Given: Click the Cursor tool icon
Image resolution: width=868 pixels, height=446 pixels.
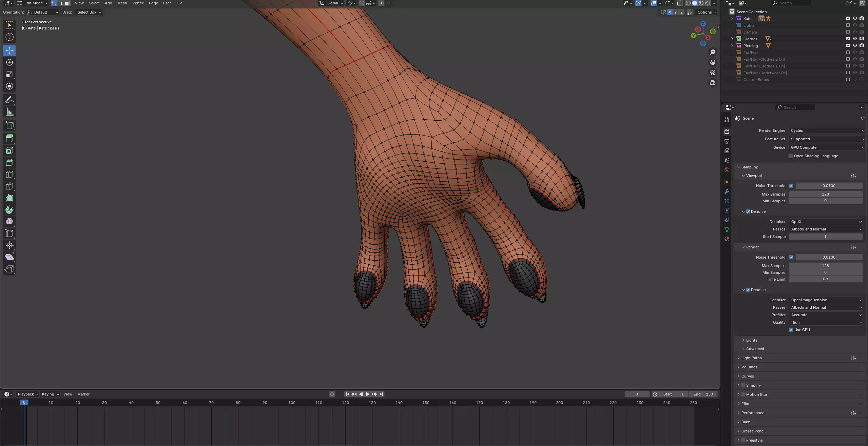Looking at the screenshot, I should point(9,37).
